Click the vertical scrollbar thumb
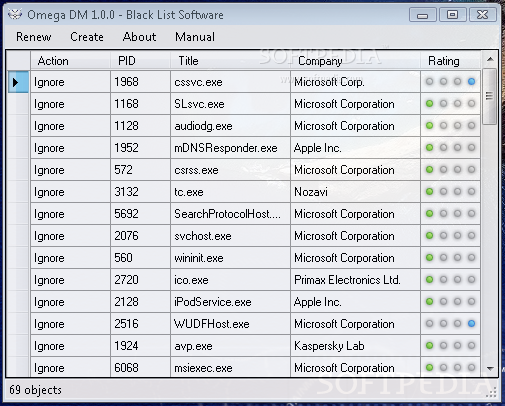This screenshot has height=406, width=505. [x=489, y=96]
